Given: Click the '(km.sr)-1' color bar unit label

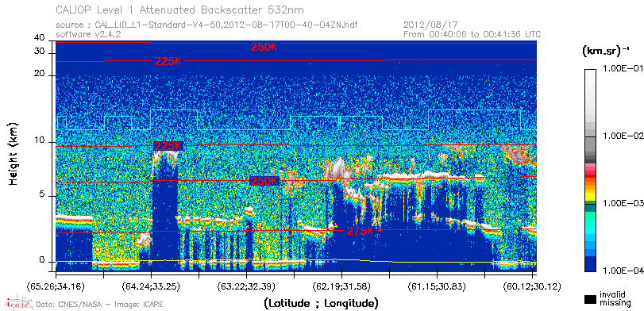Looking at the screenshot, I should click(606, 52).
